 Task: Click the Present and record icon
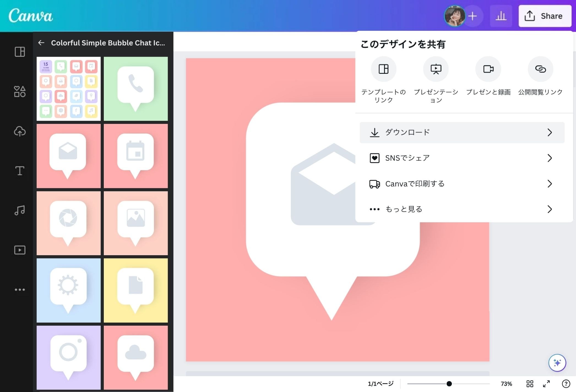[x=488, y=69]
